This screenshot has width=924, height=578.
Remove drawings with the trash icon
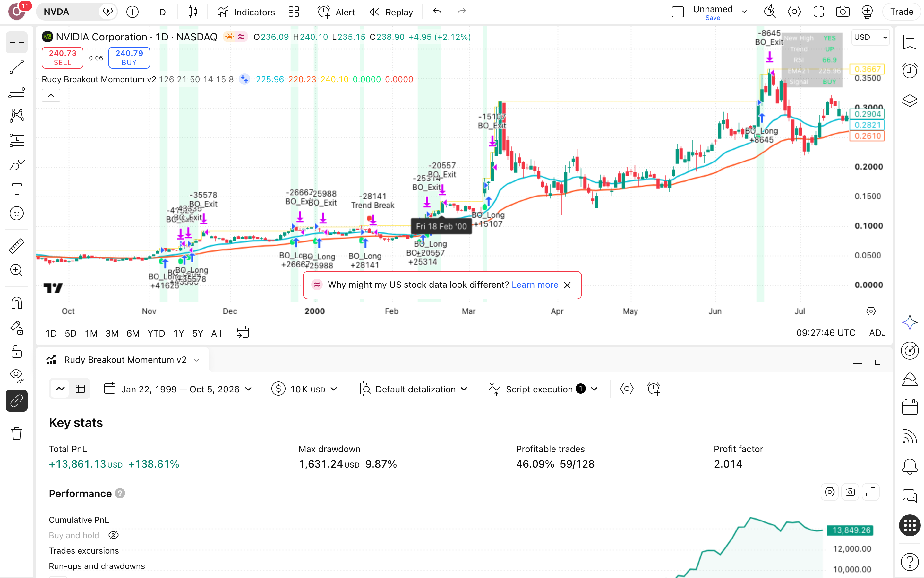coord(16,433)
